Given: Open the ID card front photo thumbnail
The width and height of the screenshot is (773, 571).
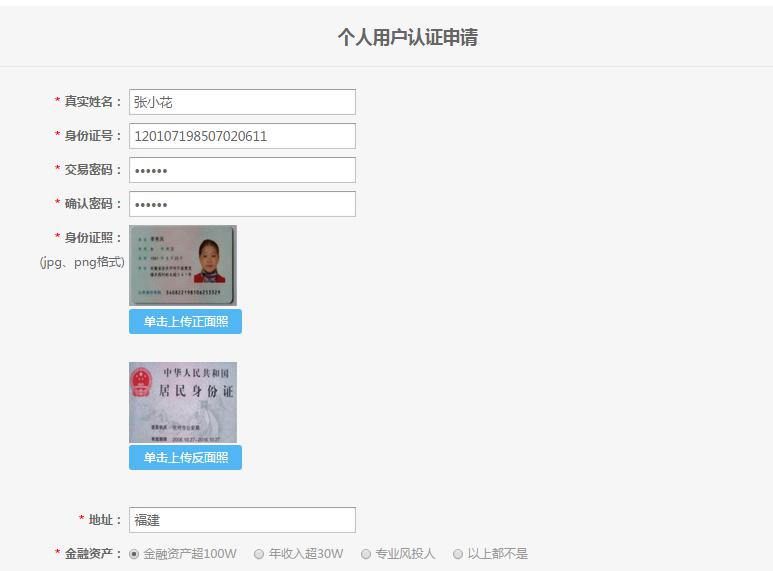Looking at the screenshot, I should pyautogui.click(x=183, y=265).
